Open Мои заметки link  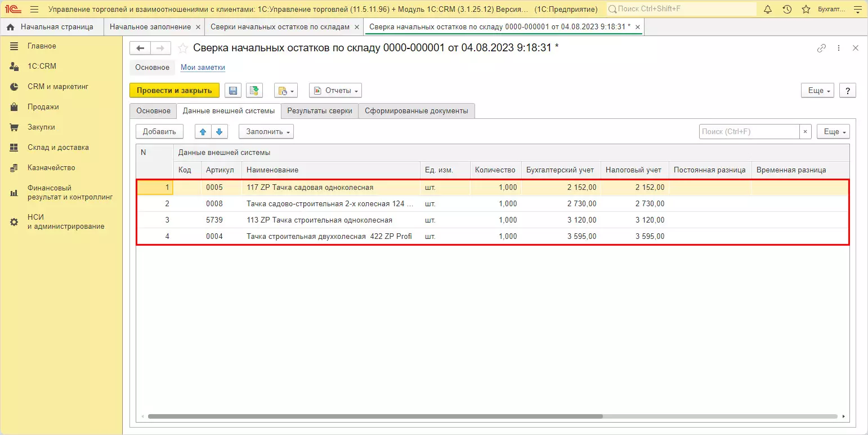click(203, 68)
